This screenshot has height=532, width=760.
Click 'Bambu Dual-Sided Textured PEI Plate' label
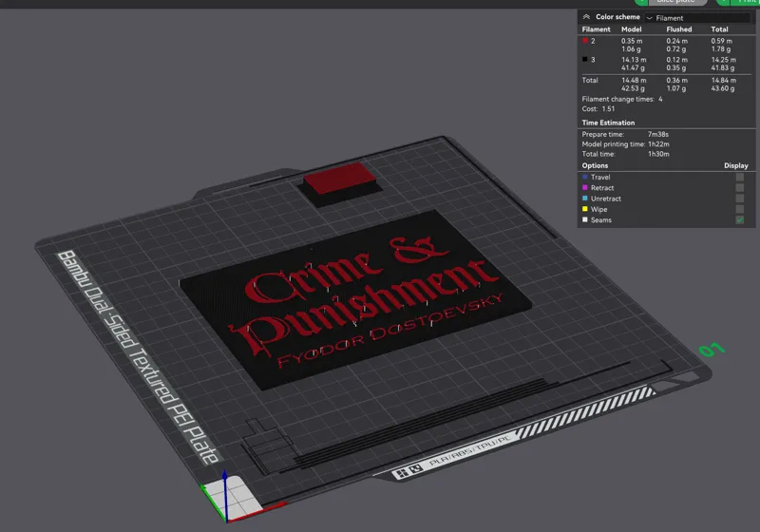pyautogui.click(x=139, y=357)
